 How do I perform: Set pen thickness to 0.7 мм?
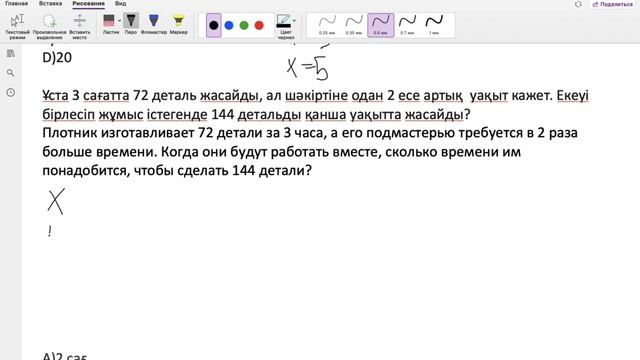(x=407, y=25)
